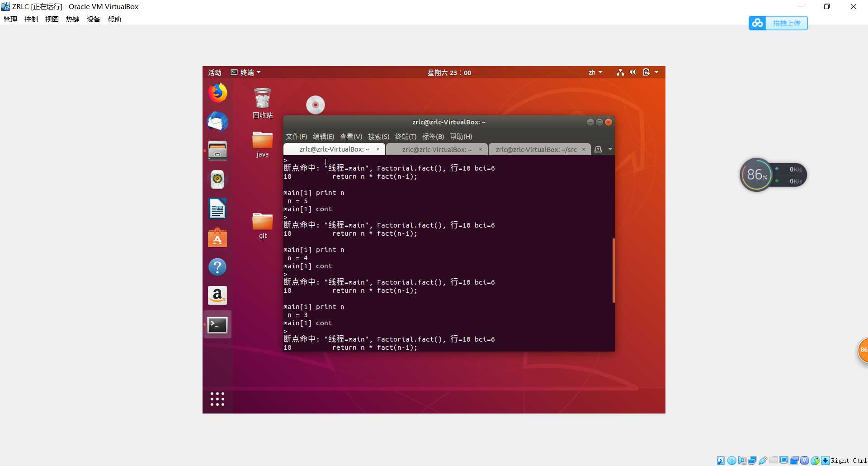Open VirtualBox 帮助 menu
Screen dimensions: 868x466
click(x=114, y=19)
